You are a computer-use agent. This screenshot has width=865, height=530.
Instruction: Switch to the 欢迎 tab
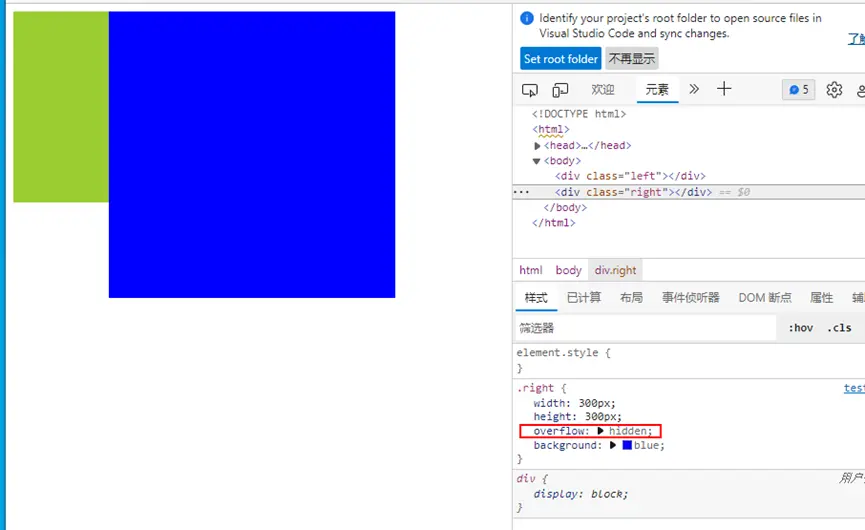602,89
